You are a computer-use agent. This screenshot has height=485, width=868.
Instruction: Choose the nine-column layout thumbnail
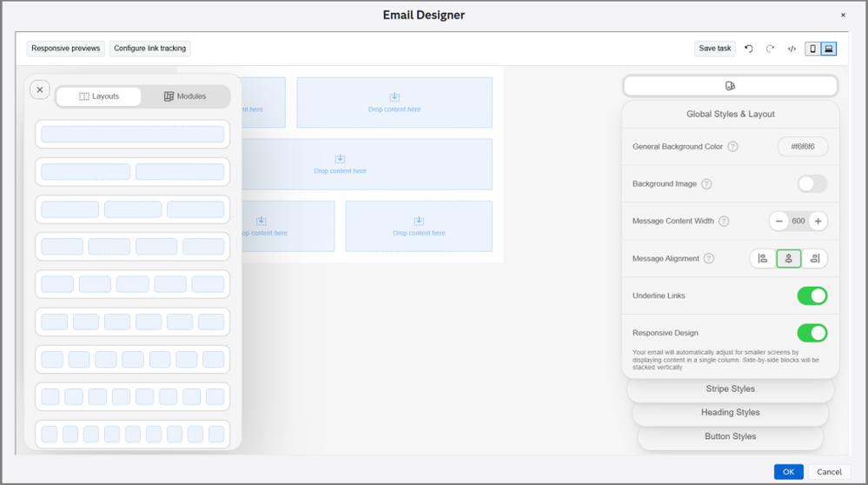tap(132, 434)
